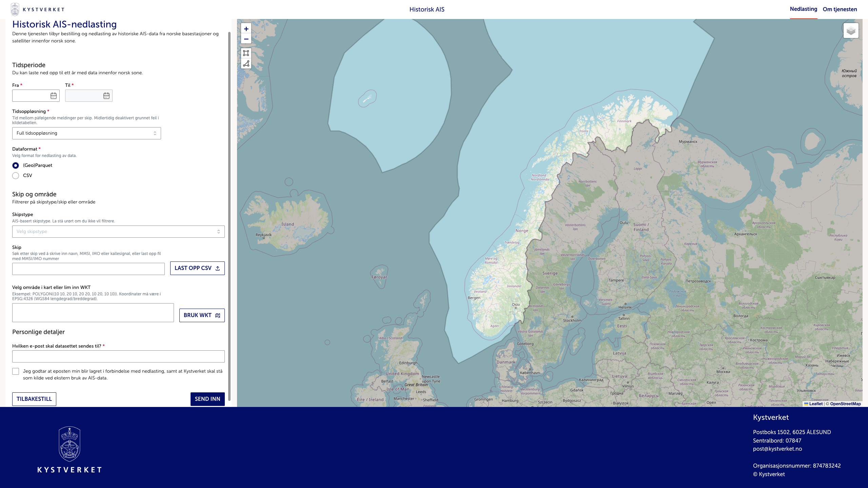Click the BRUK WKT button
The height and width of the screenshot is (488, 868).
coord(202,315)
